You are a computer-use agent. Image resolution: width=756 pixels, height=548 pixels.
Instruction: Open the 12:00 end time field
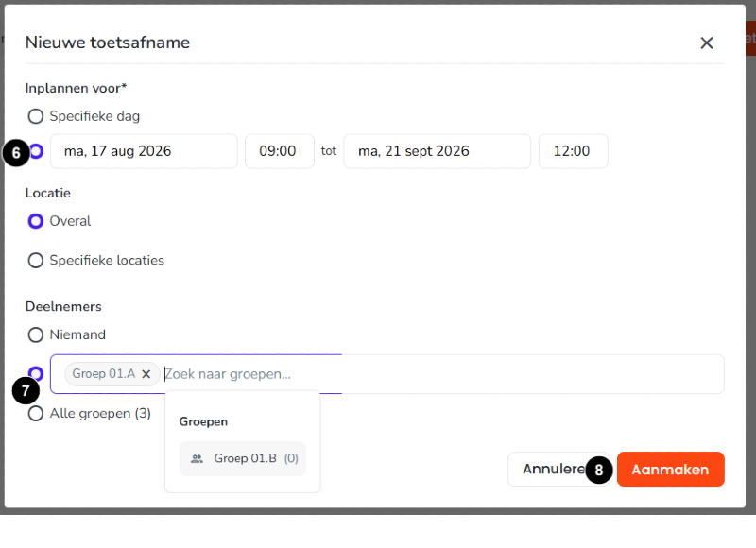tap(574, 151)
